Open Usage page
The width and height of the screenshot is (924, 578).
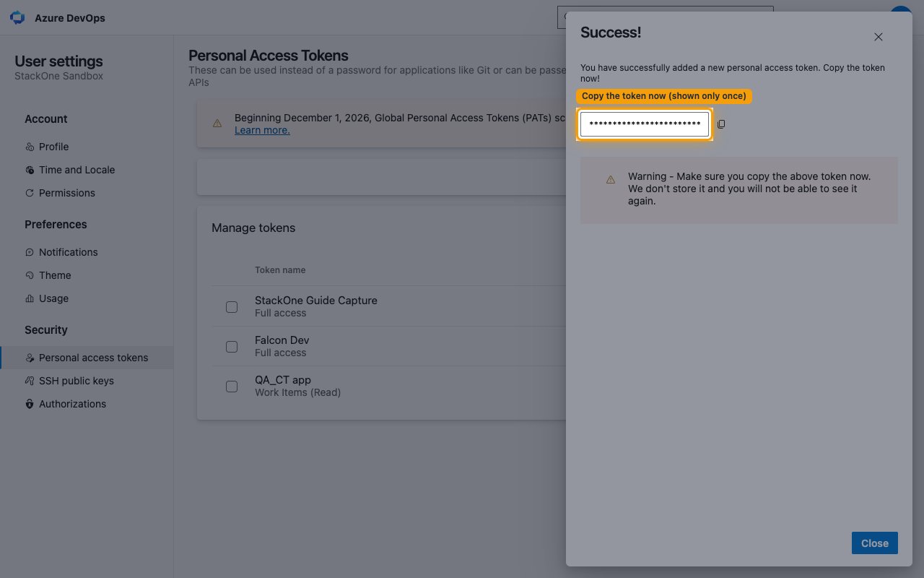(x=53, y=298)
